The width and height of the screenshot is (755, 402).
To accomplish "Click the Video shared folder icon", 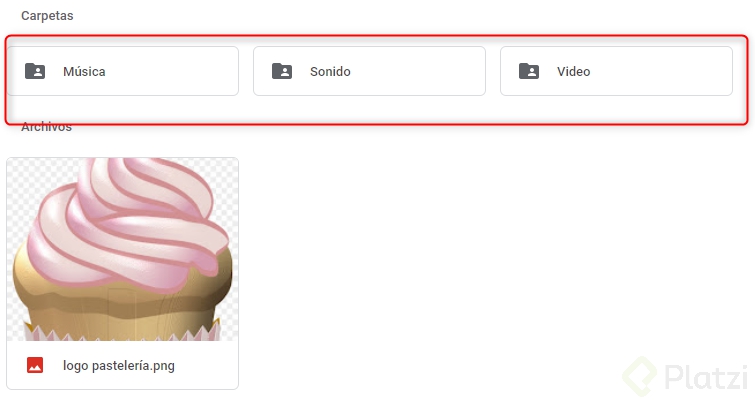I will pyautogui.click(x=529, y=71).
